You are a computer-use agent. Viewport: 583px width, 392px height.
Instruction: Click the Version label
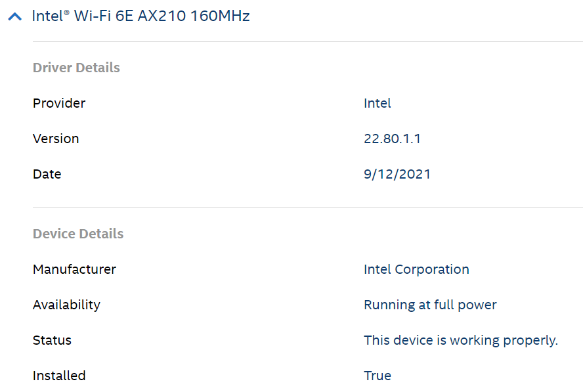56,139
